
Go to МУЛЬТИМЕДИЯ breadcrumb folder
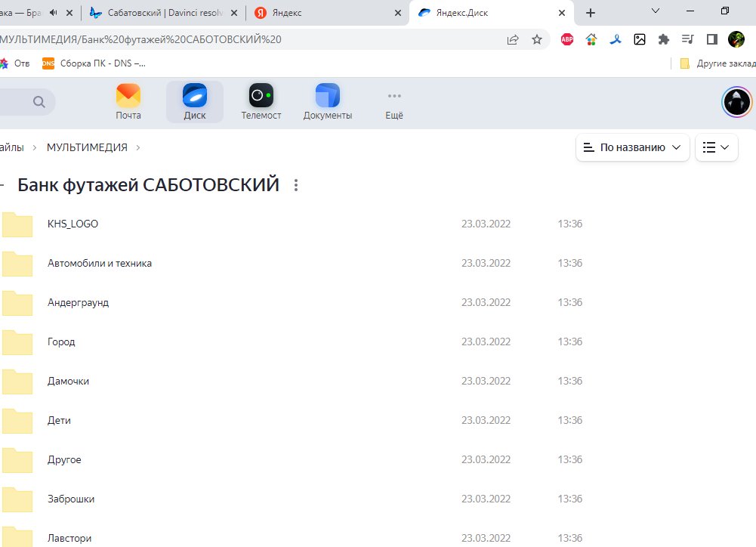point(87,147)
